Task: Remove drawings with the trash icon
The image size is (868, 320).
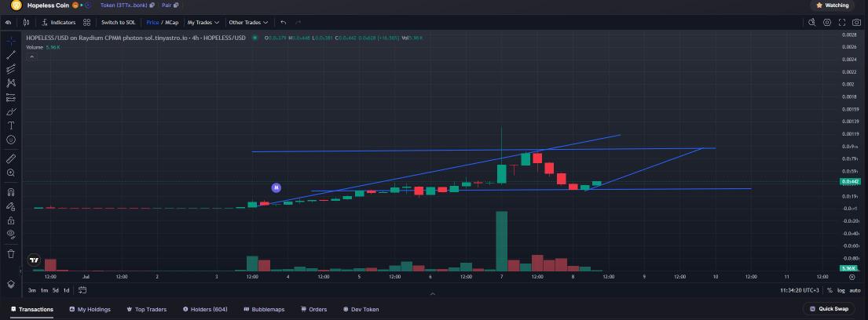Action: coord(10,253)
